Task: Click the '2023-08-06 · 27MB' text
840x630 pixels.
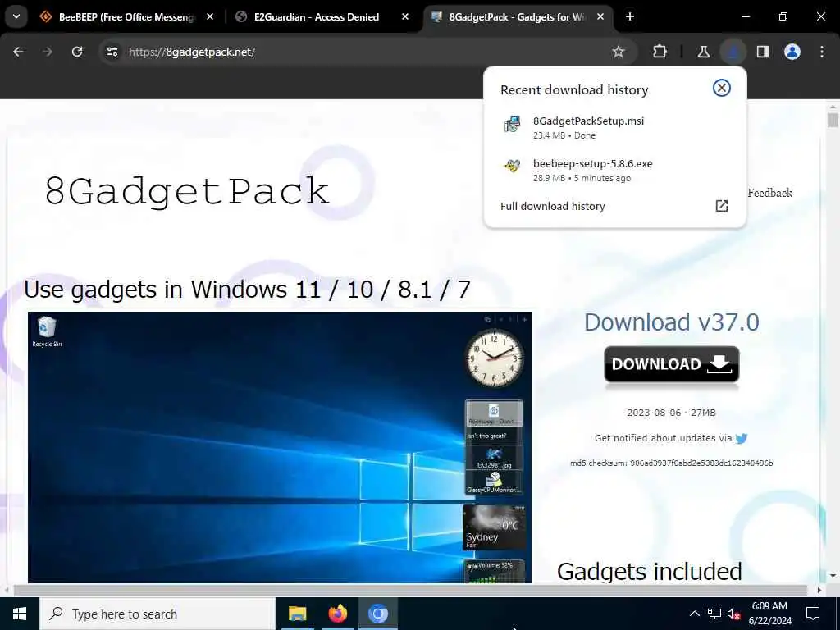Action: tap(671, 413)
